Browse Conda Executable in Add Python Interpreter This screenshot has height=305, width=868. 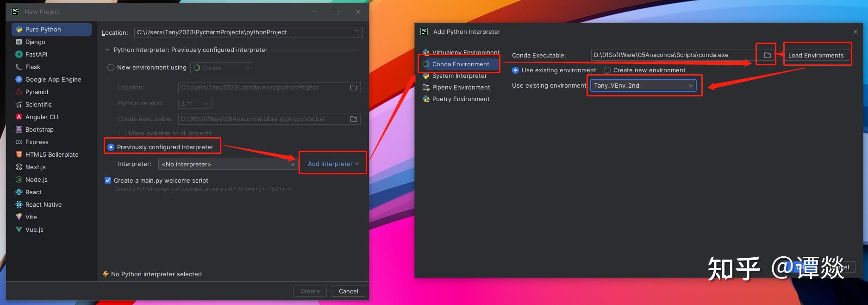pos(767,55)
